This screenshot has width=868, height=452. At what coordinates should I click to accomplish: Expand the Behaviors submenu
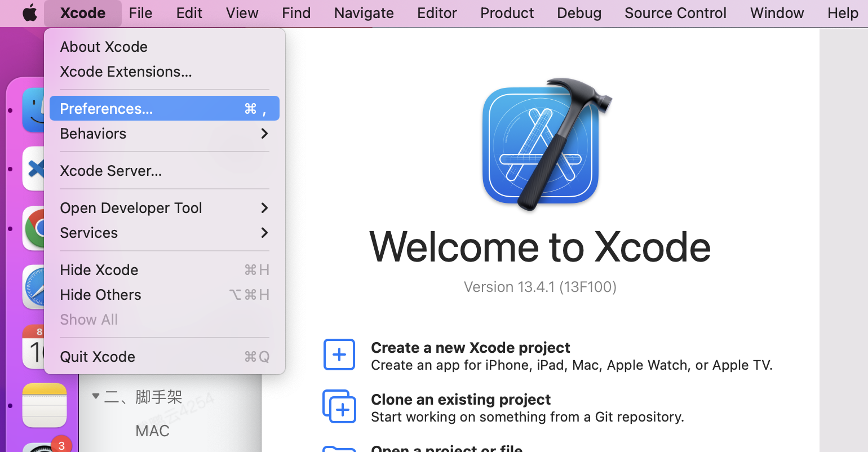(x=165, y=134)
